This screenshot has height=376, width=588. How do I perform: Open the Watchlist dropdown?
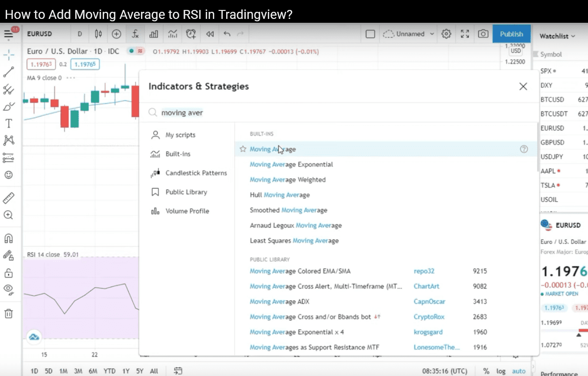[557, 36]
